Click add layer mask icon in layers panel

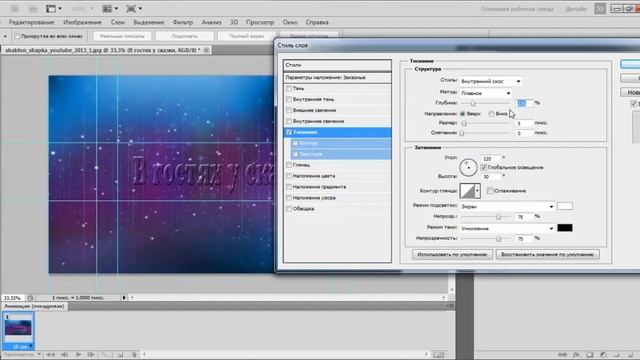click(590, 355)
